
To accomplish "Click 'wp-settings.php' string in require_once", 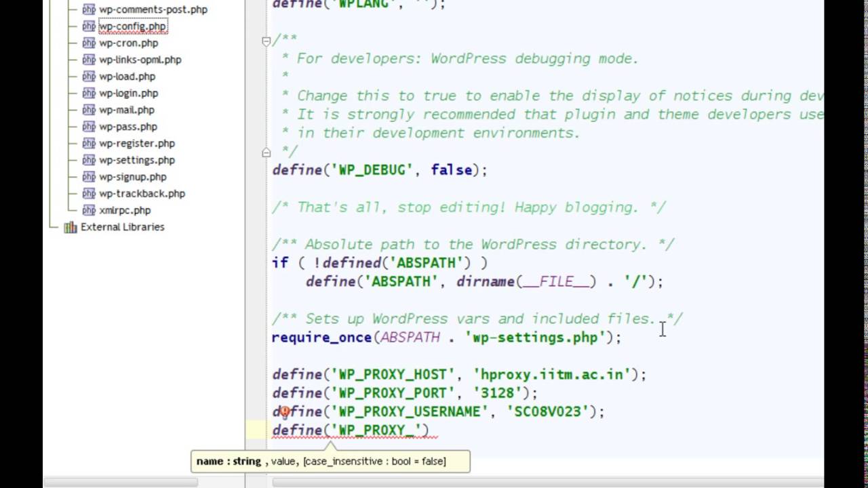I will [535, 337].
